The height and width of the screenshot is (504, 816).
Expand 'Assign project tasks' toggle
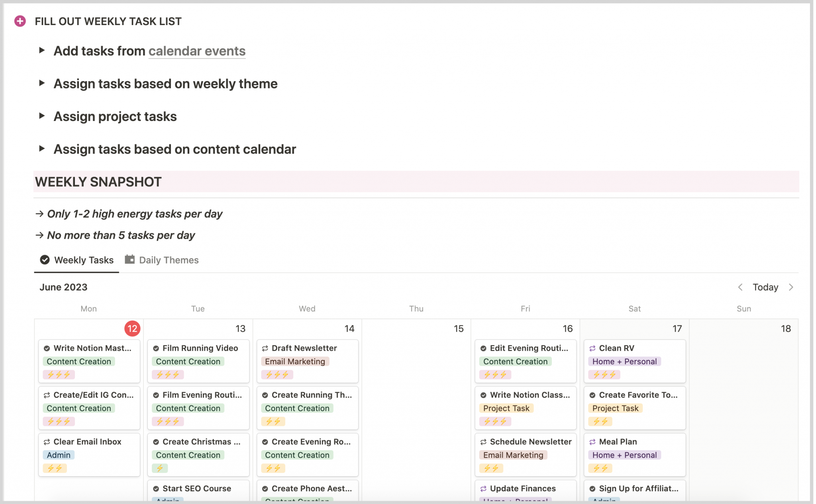(41, 116)
